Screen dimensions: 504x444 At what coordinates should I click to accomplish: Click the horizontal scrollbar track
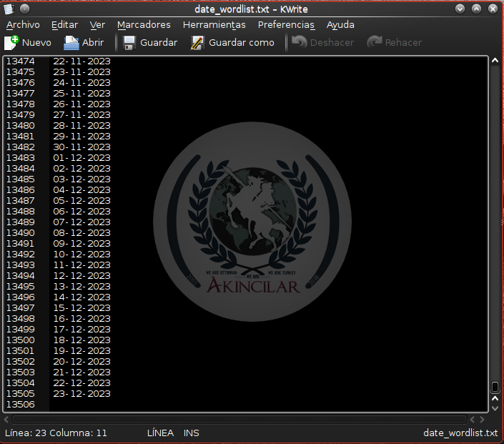pyautogui.click(x=239, y=419)
